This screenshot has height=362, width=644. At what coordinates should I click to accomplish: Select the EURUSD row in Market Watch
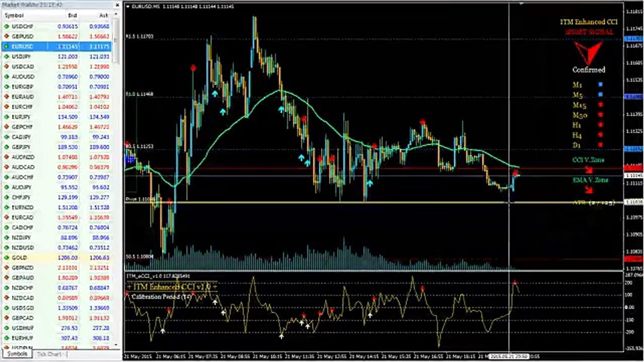pyautogui.click(x=56, y=47)
